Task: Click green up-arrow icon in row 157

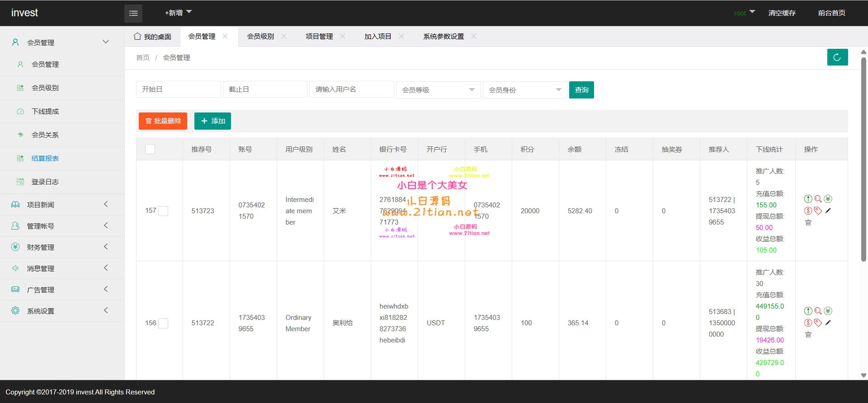Action: [808, 199]
